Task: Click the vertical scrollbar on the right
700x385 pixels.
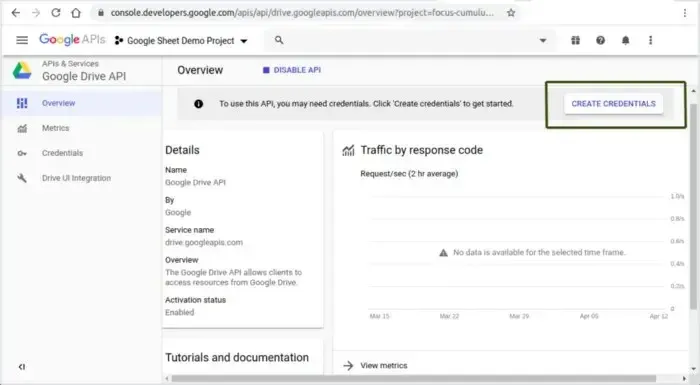Action: pos(693,205)
